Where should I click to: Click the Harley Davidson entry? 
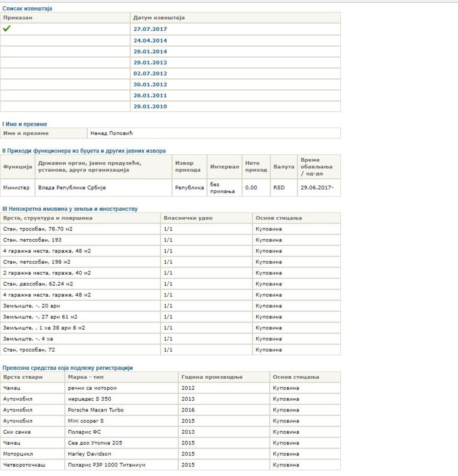point(89,454)
